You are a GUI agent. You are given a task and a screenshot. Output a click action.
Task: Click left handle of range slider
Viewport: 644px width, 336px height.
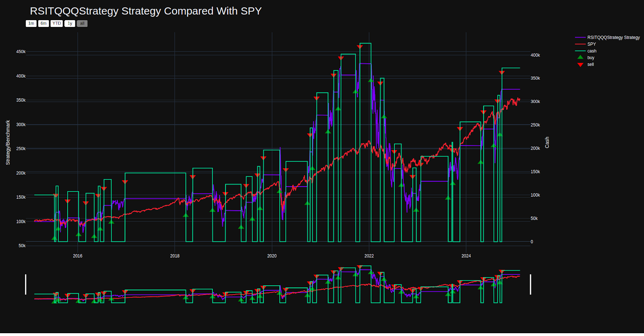pos(26,284)
